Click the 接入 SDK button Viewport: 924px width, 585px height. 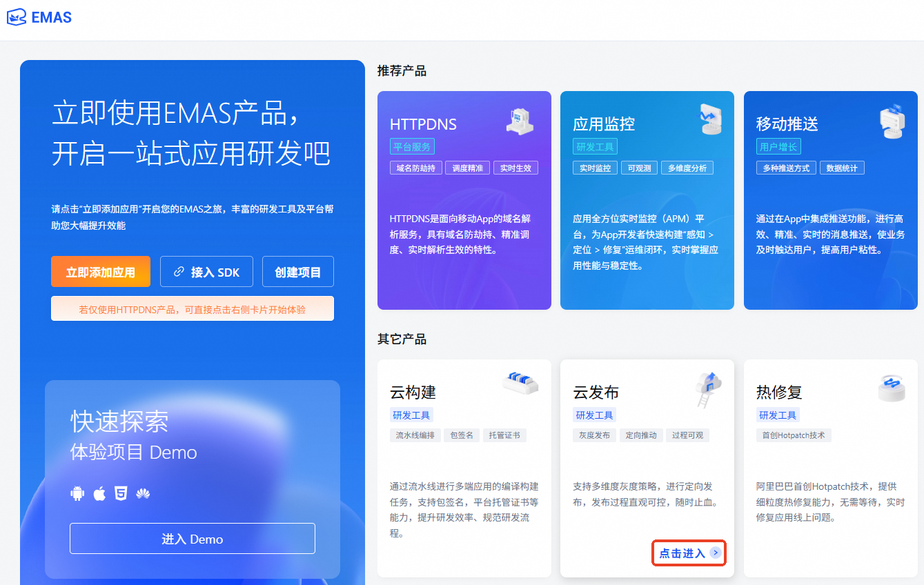(206, 272)
